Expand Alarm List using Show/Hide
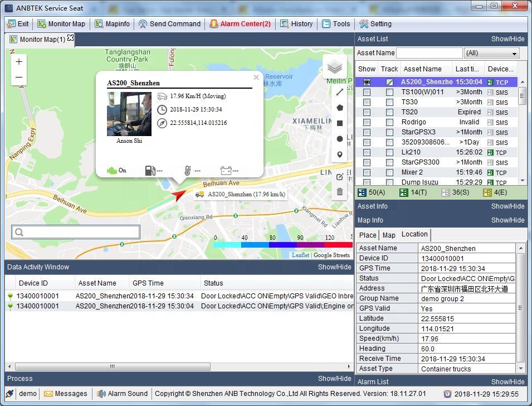 [x=507, y=382]
